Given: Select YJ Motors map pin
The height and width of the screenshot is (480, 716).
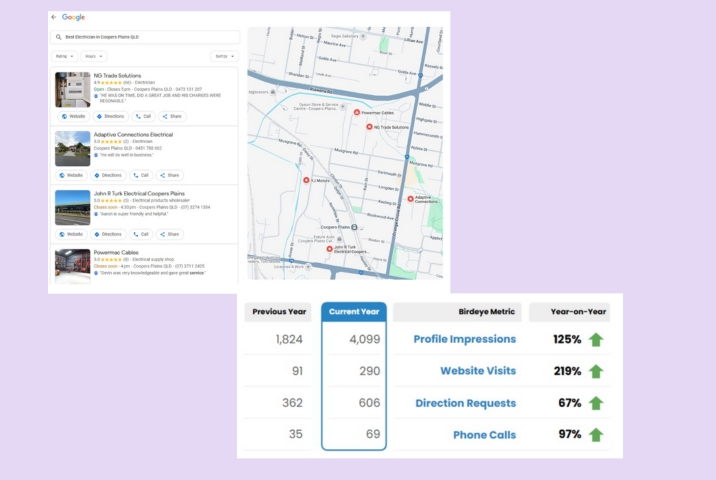Looking at the screenshot, I should click(306, 180).
